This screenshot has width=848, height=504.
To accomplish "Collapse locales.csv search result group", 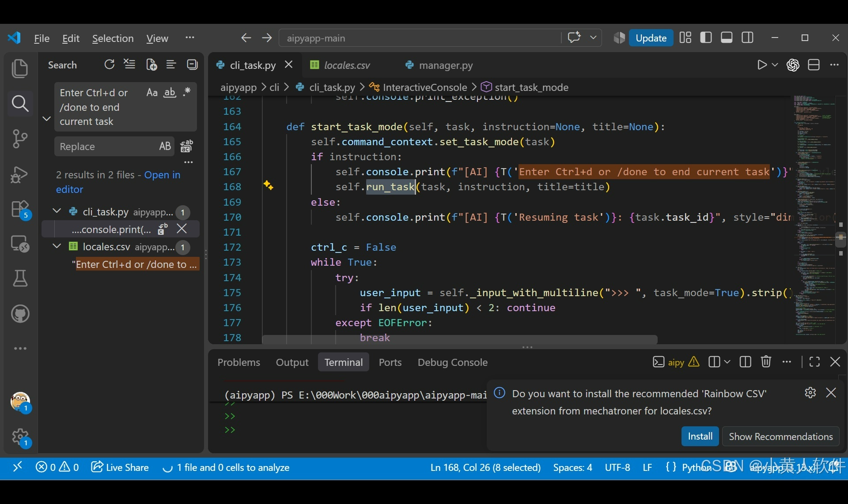I will tap(57, 246).
